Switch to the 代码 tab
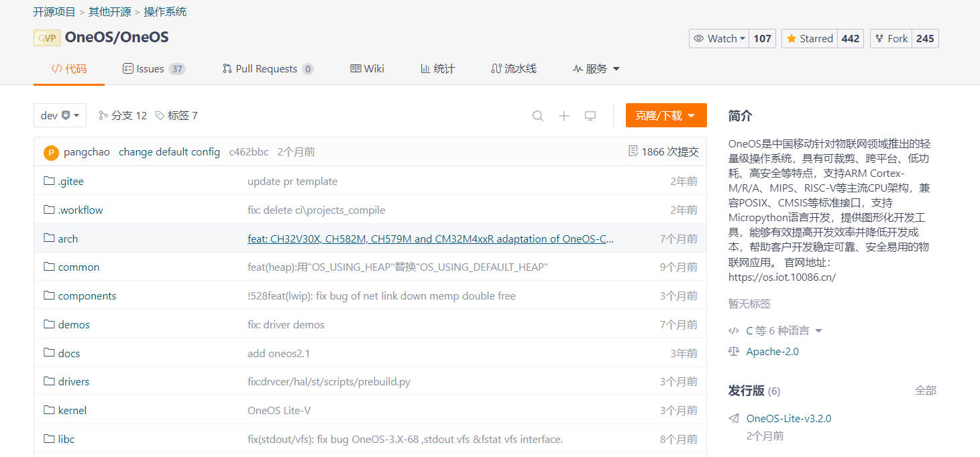 coord(69,68)
